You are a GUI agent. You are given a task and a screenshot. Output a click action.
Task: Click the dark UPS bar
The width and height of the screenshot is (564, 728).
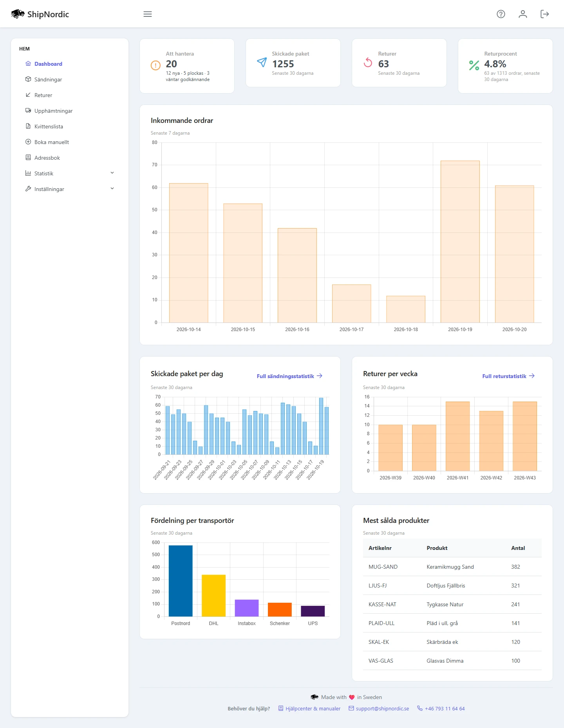pyautogui.click(x=313, y=611)
